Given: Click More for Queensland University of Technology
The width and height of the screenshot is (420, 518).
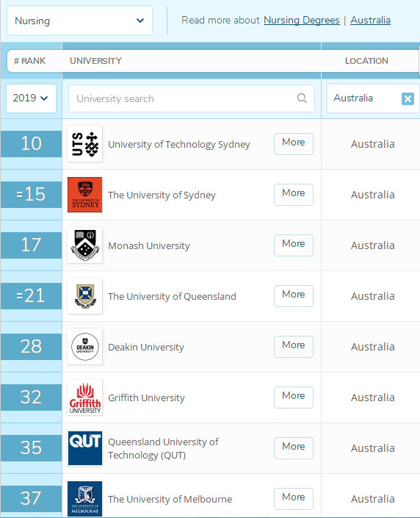Looking at the screenshot, I should coord(294,448).
